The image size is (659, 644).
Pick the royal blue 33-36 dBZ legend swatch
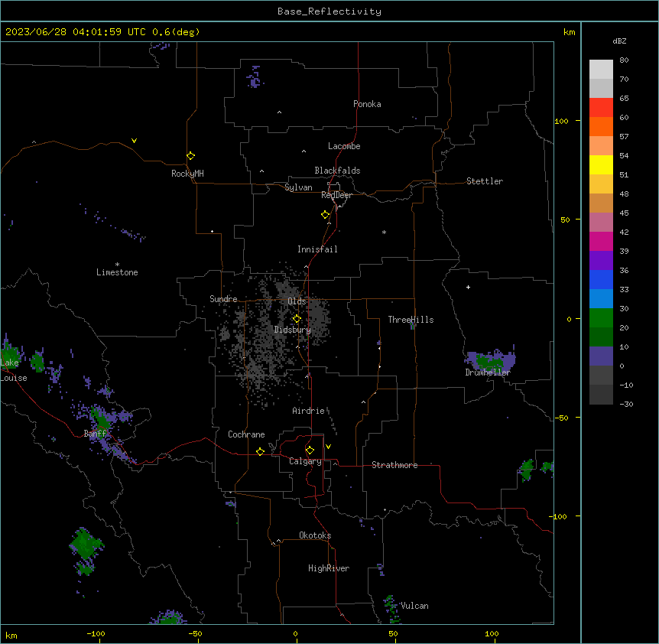601,279
